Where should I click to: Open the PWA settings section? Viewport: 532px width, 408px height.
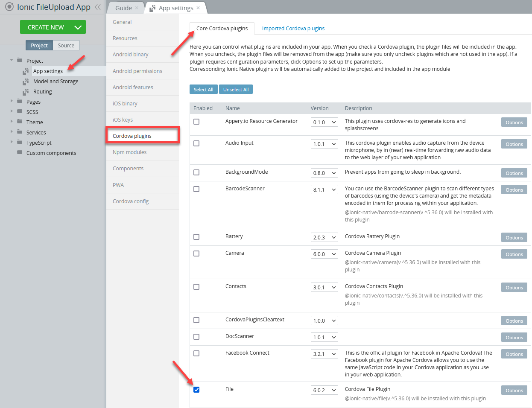143,185
